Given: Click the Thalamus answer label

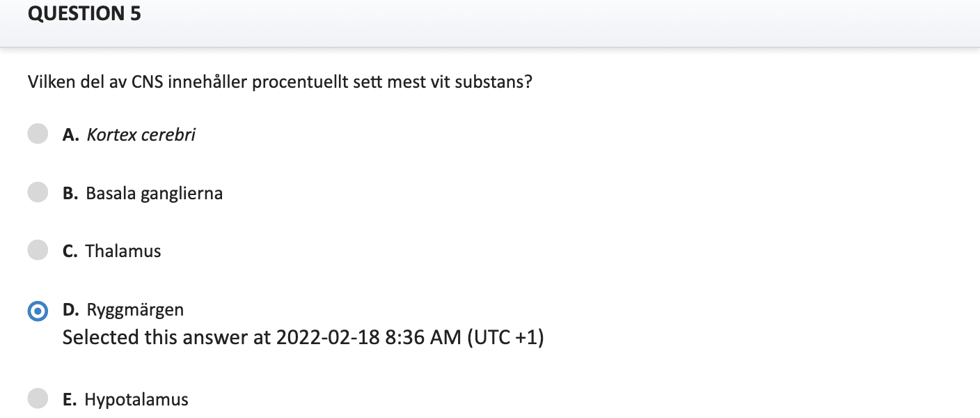Looking at the screenshot, I should point(123,251).
